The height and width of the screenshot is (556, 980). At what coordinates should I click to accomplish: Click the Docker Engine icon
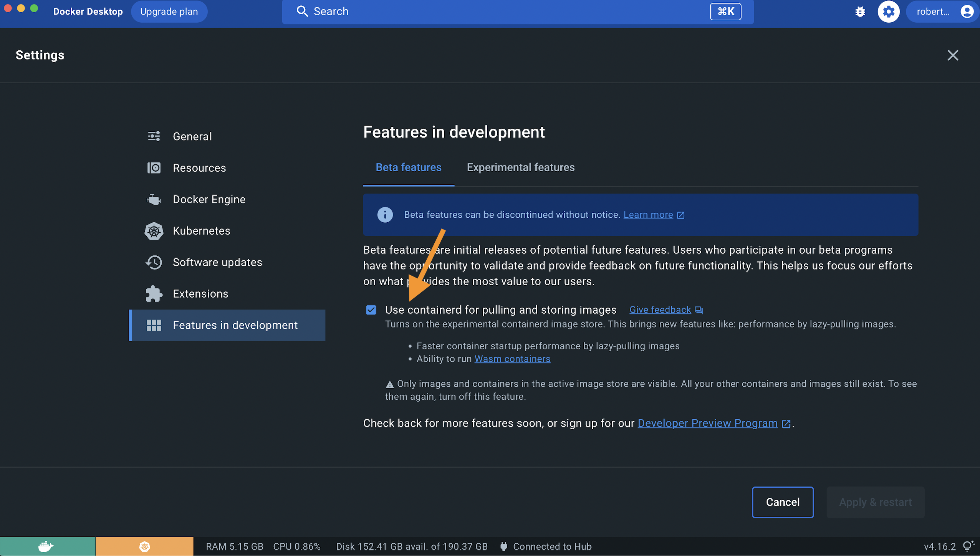pyautogui.click(x=154, y=200)
